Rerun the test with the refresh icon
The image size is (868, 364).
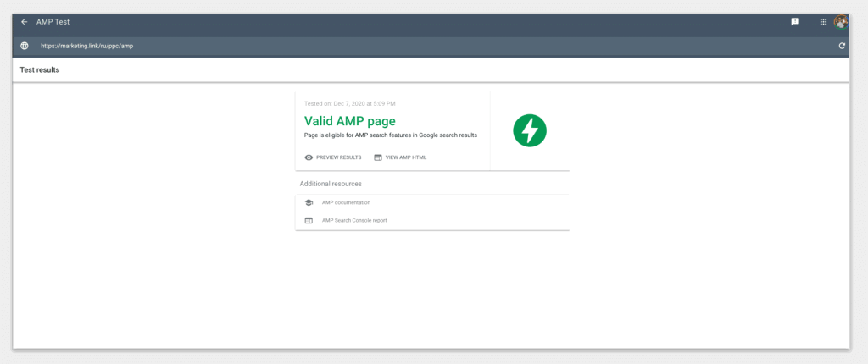pos(842,46)
